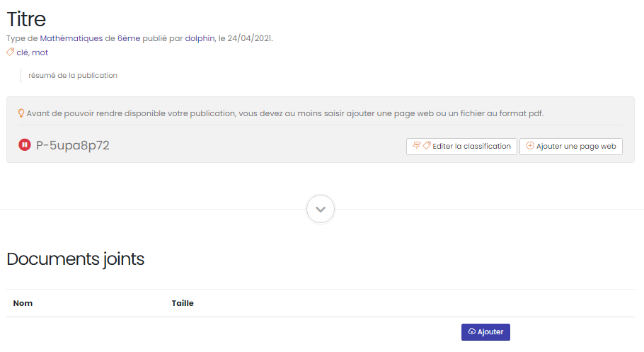Screen dimensions: 644x352
Task: Click the Taille column header
Action: [183, 303]
